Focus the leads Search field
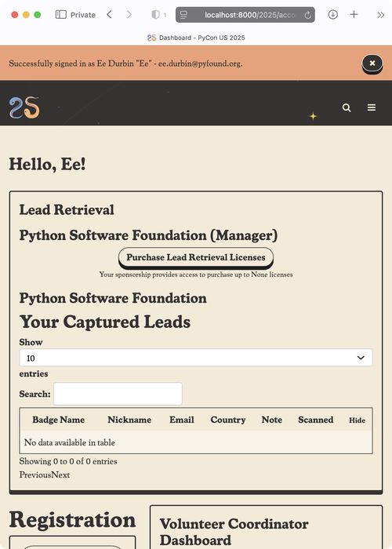This screenshot has height=549, width=392. [x=118, y=394]
